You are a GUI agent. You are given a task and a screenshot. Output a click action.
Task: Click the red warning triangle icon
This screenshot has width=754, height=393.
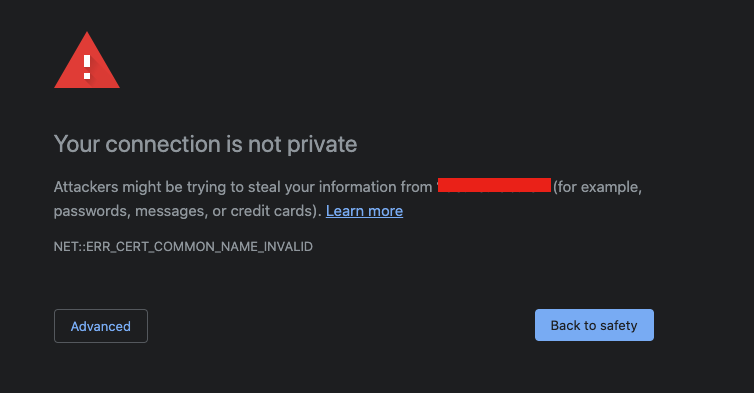pos(87,61)
